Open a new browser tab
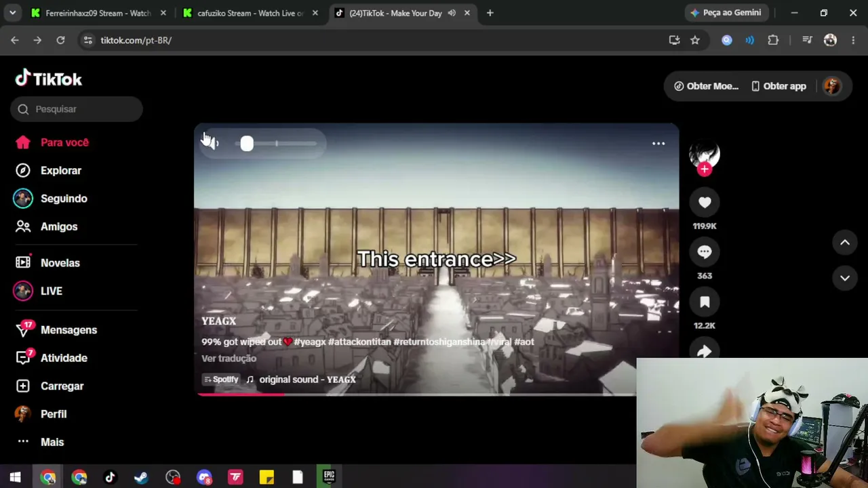This screenshot has height=488, width=868. pos(490,13)
